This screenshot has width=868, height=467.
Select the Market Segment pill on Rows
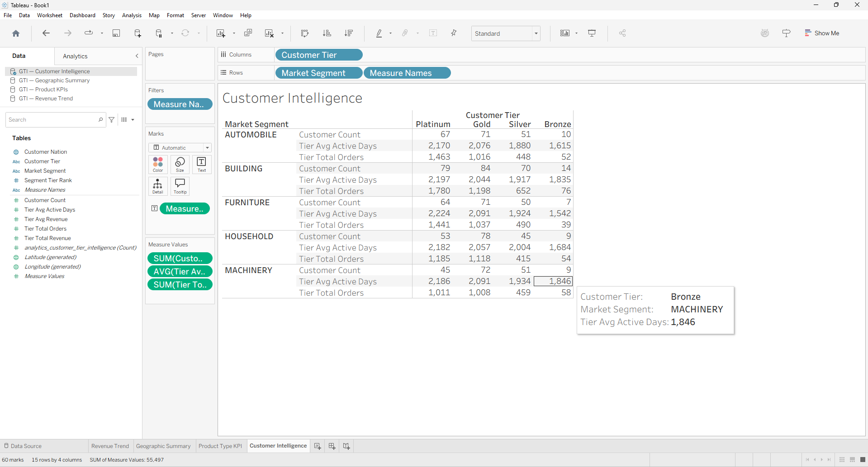(x=319, y=73)
